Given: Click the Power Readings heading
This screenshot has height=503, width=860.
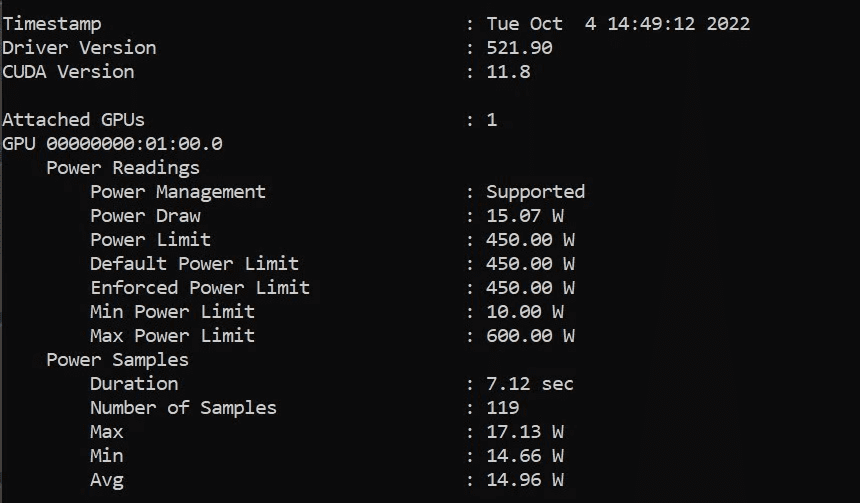Looking at the screenshot, I should pos(123,168).
